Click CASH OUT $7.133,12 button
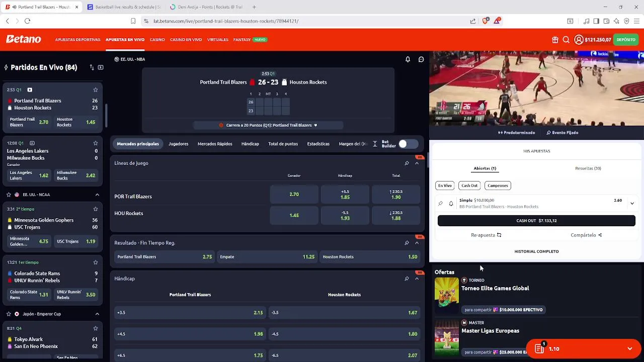The width and height of the screenshot is (644, 362). pos(536,221)
